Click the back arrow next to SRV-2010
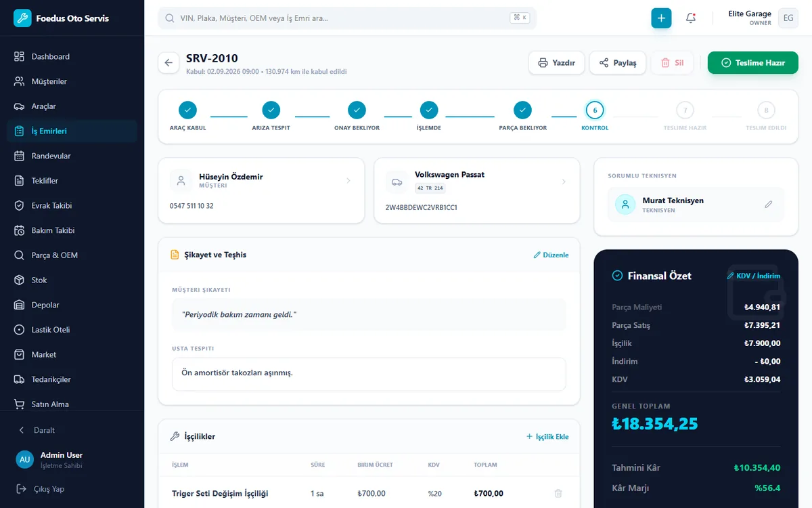 point(168,63)
